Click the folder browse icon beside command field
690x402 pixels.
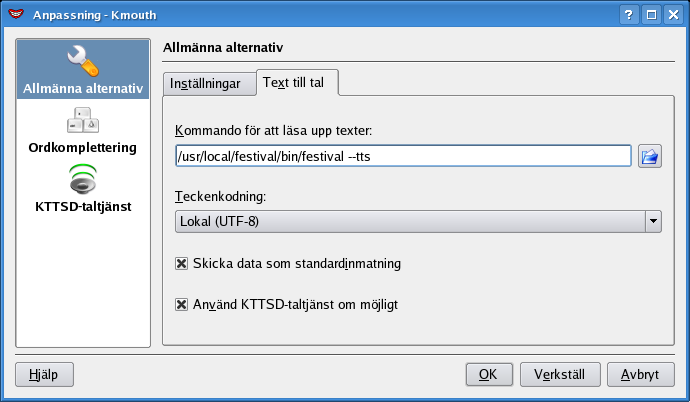pyautogui.click(x=650, y=156)
